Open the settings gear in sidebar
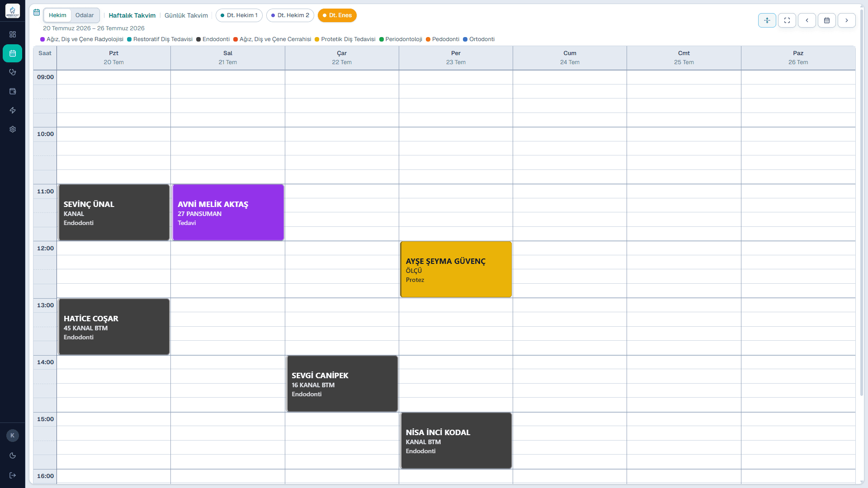 pyautogui.click(x=13, y=129)
